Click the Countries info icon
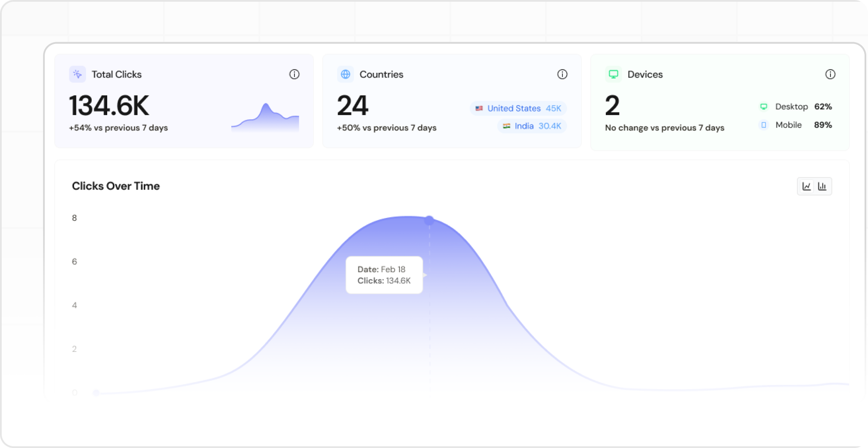 click(562, 75)
